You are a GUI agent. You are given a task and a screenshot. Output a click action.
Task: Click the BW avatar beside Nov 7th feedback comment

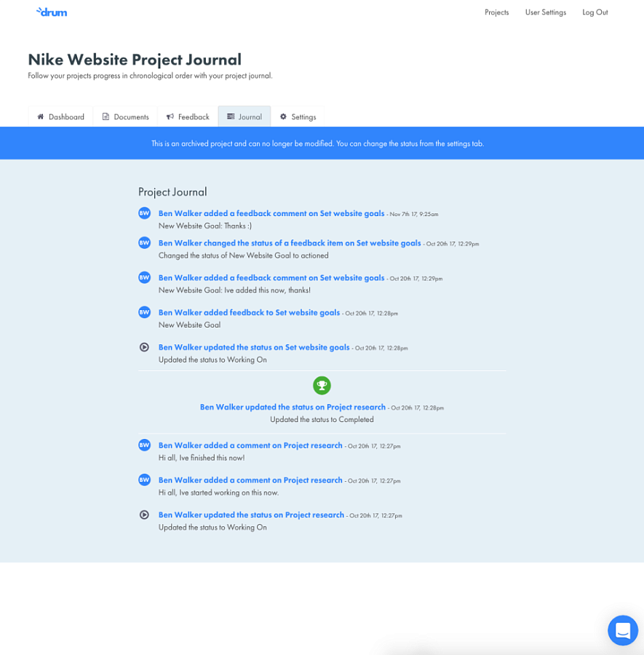pyautogui.click(x=145, y=213)
